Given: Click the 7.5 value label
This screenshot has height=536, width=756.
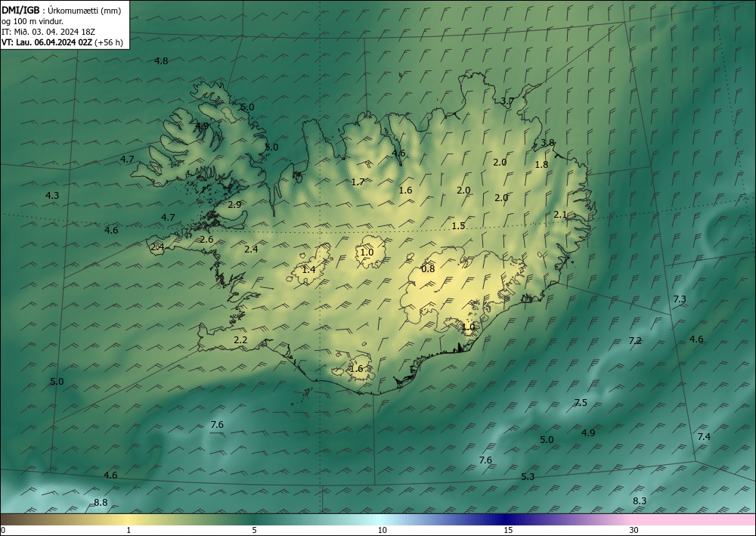Looking at the screenshot, I should coord(581,402).
